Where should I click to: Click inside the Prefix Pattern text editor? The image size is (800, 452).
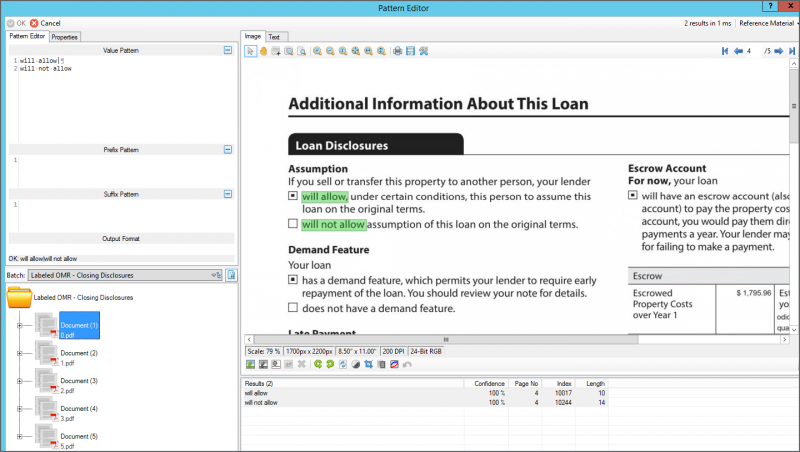pos(127,171)
